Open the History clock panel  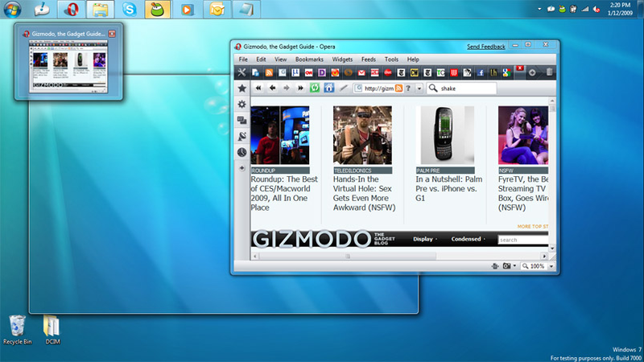click(242, 152)
